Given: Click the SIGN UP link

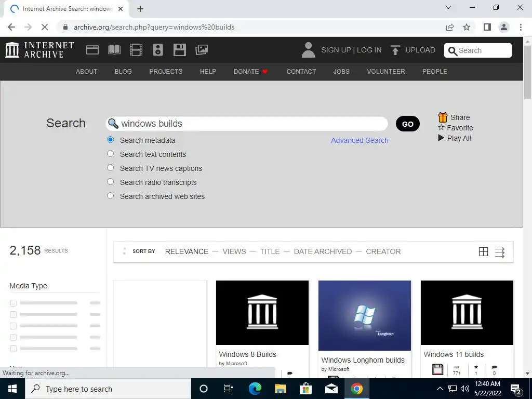Looking at the screenshot, I should 336,50.
